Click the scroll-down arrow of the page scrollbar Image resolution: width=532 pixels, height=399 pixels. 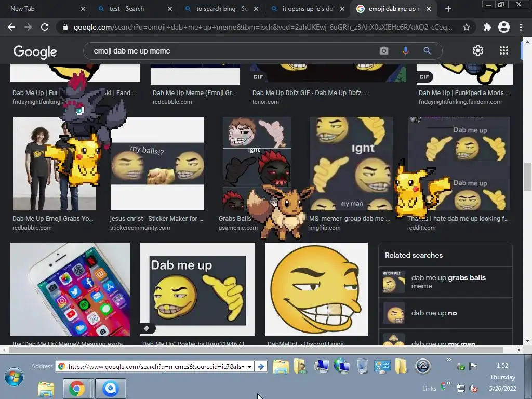[x=527, y=341]
